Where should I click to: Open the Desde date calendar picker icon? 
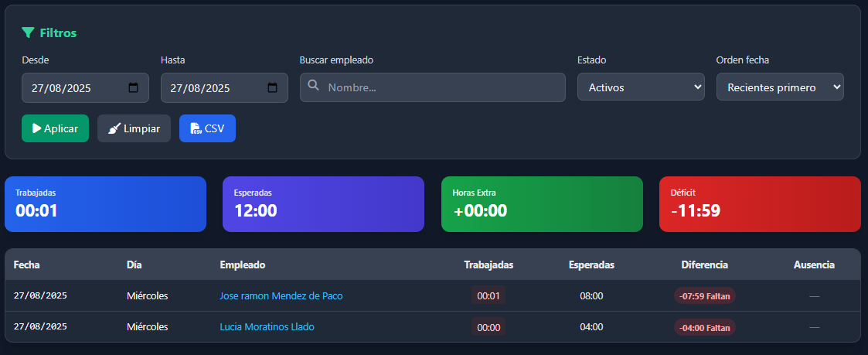(133, 87)
